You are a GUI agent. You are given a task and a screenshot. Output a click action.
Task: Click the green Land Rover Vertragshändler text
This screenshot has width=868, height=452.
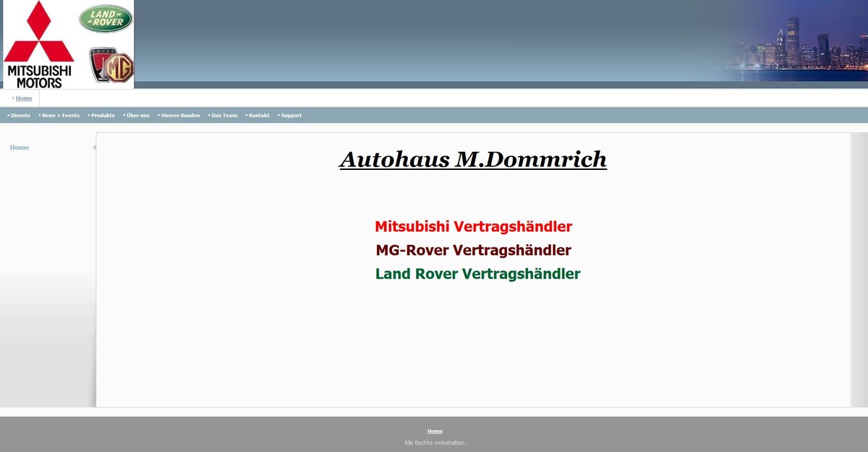[477, 274]
